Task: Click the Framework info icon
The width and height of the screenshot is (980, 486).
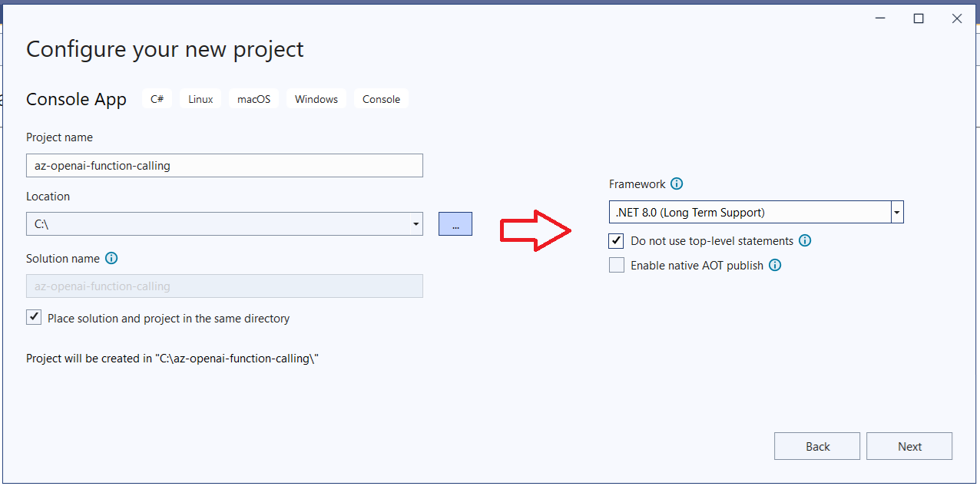Action: coord(677,184)
